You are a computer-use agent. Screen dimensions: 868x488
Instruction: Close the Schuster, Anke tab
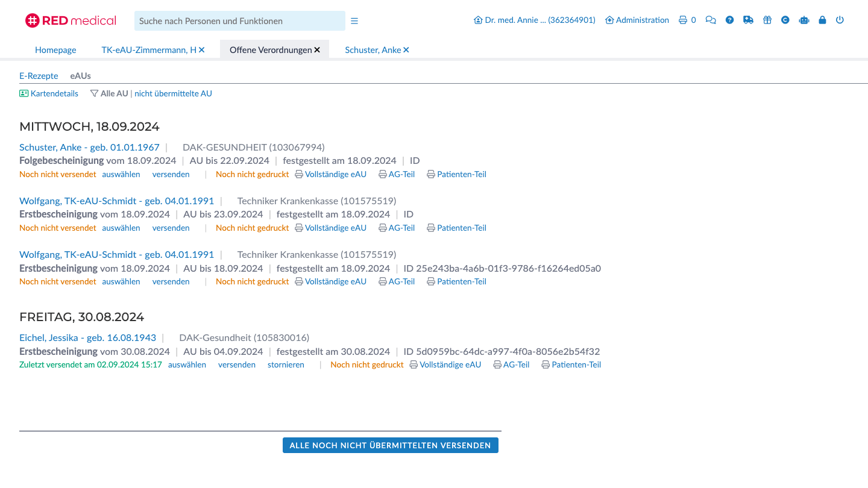pyautogui.click(x=406, y=50)
